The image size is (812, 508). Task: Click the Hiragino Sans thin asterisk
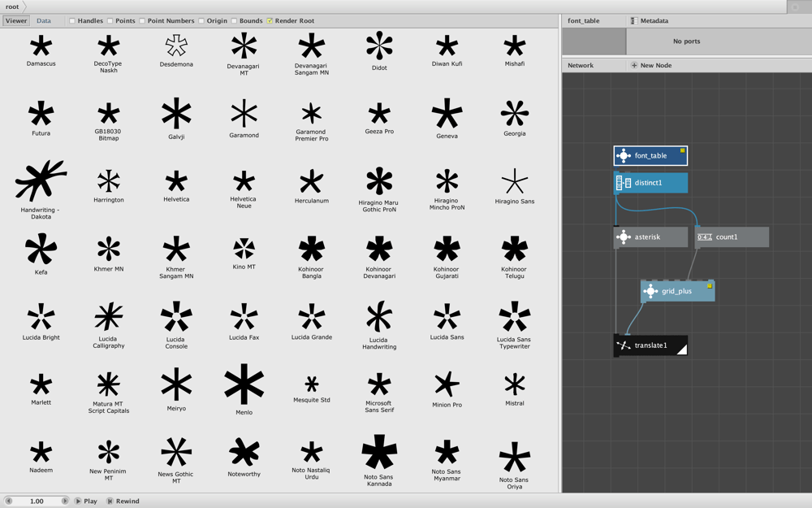(x=514, y=181)
